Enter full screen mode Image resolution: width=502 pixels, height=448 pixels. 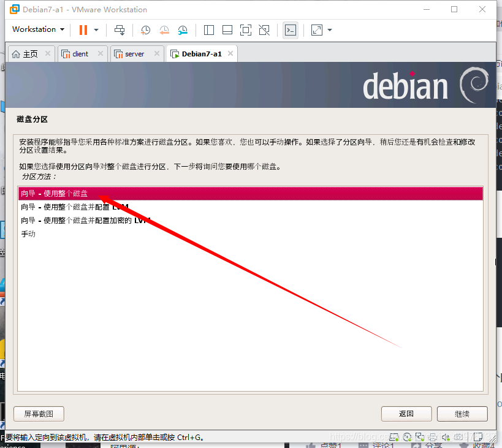point(246,30)
